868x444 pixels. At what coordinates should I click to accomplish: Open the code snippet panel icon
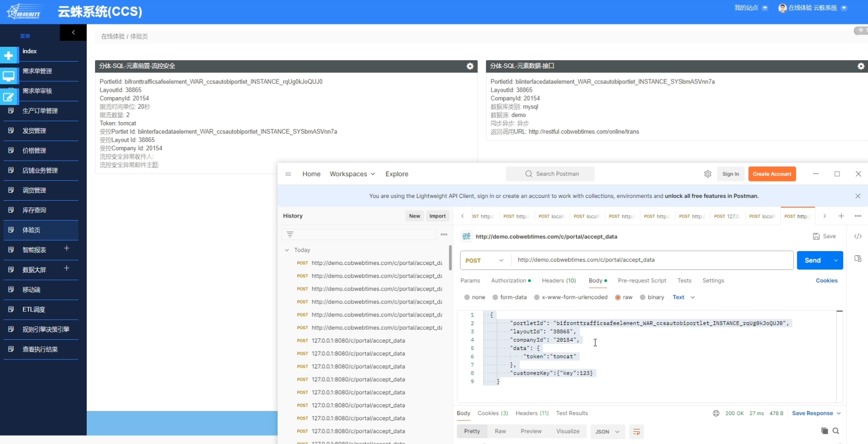click(x=858, y=236)
